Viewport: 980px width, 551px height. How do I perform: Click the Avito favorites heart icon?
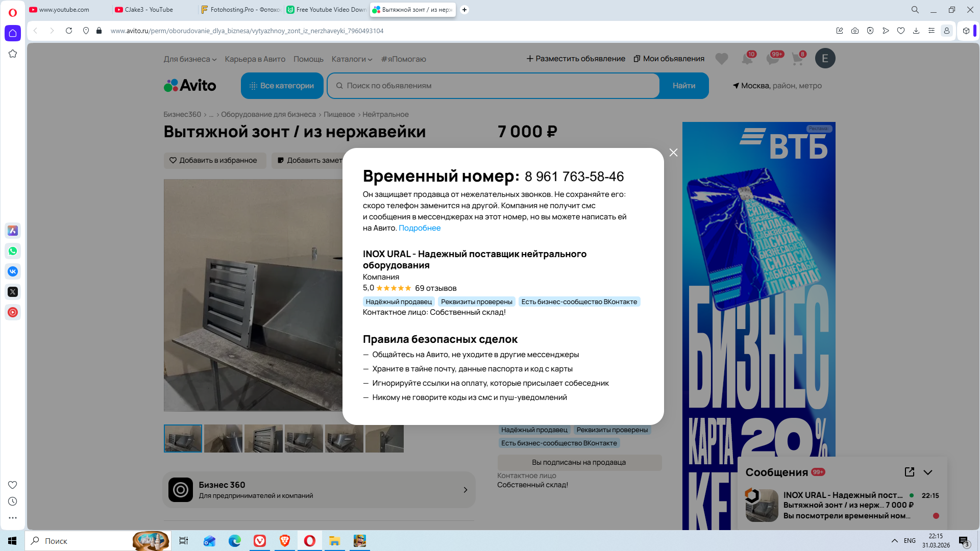click(x=721, y=59)
